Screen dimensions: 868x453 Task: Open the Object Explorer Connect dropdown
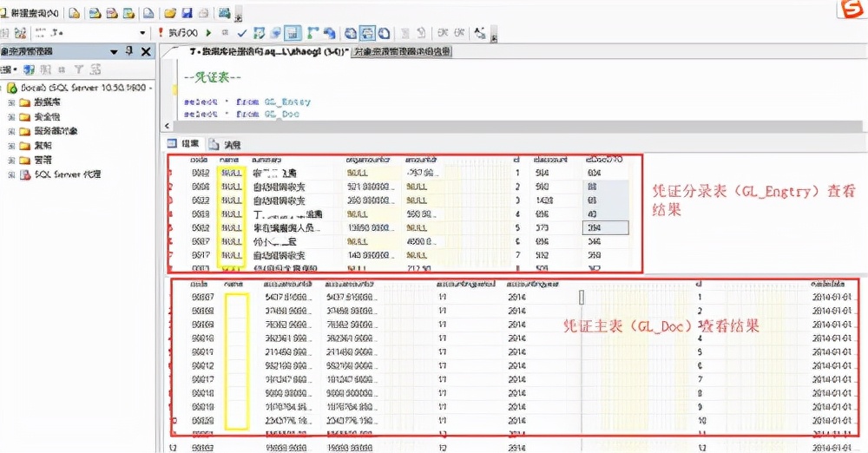(9, 69)
